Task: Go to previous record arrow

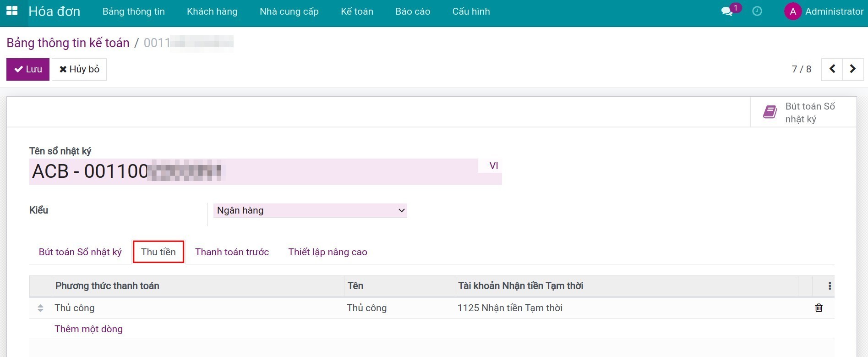Action: pyautogui.click(x=832, y=69)
